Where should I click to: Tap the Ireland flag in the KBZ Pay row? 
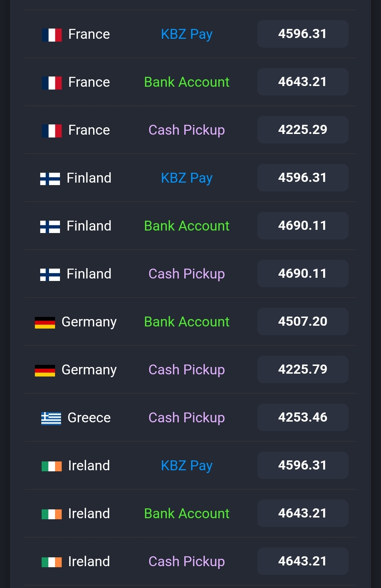52,466
